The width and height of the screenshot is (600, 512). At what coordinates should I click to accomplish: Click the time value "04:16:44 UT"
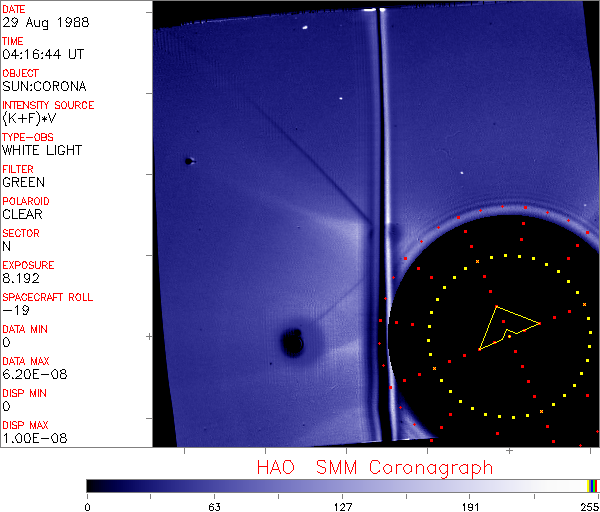click(42, 54)
